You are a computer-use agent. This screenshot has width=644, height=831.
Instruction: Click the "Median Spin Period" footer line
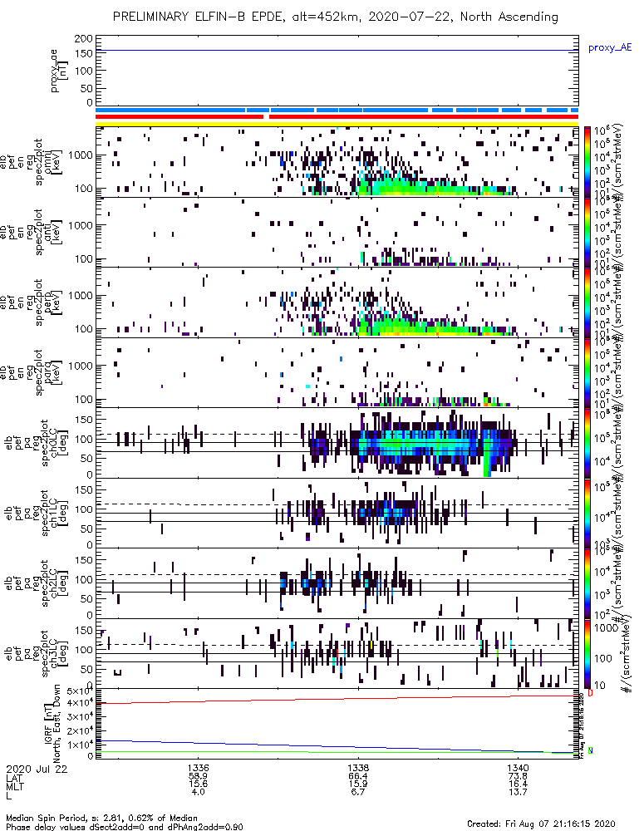coord(101,818)
